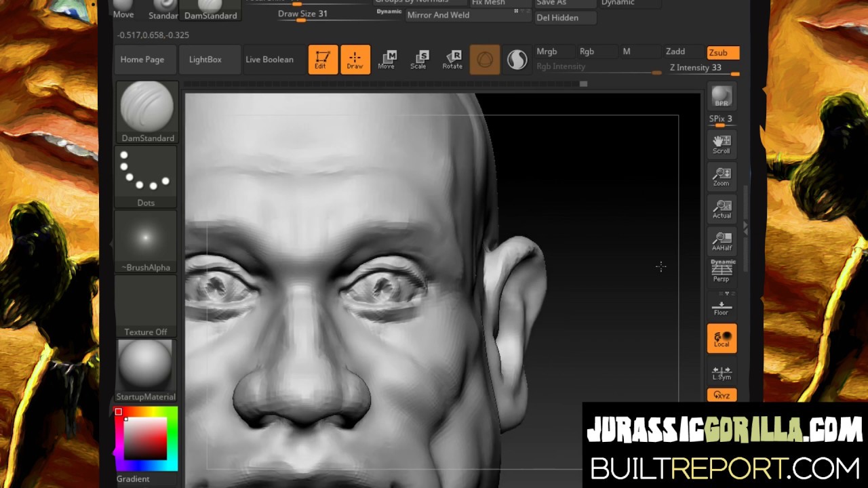Image resolution: width=868 pixels, height=488 pixels.
Task: Switch off Zsub mode
Action: [x=723, y=53]
